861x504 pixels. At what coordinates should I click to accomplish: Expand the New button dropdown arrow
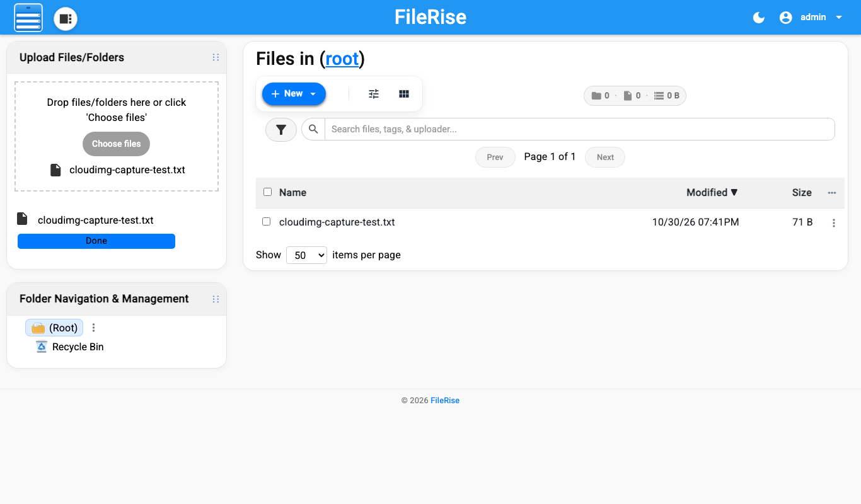(x=313, y=94)
